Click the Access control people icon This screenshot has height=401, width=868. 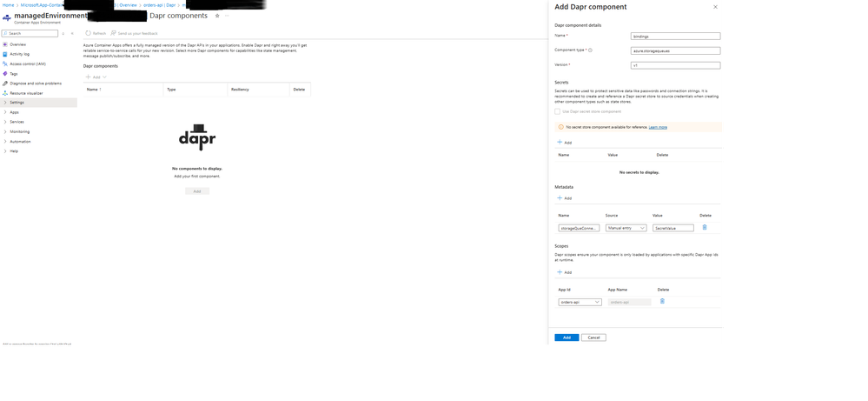[x=5, y=63]
